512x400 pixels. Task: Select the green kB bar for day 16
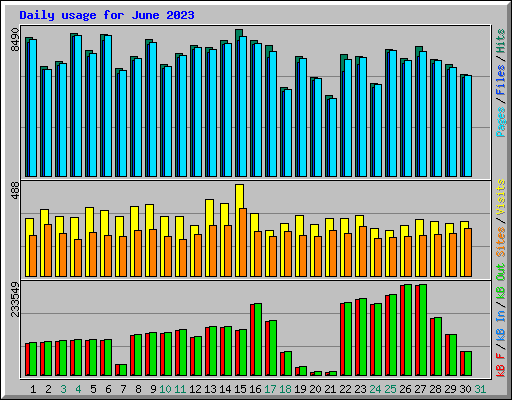pos(258,340)
